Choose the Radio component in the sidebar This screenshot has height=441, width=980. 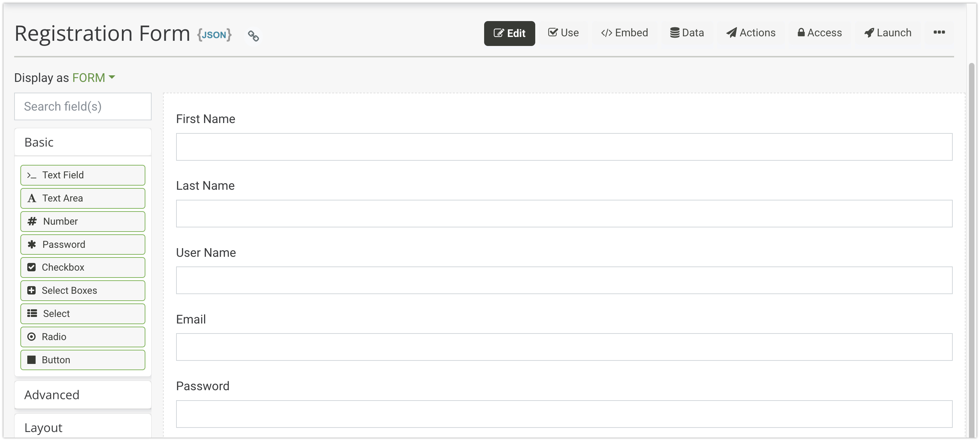click(x=83, y=337)
